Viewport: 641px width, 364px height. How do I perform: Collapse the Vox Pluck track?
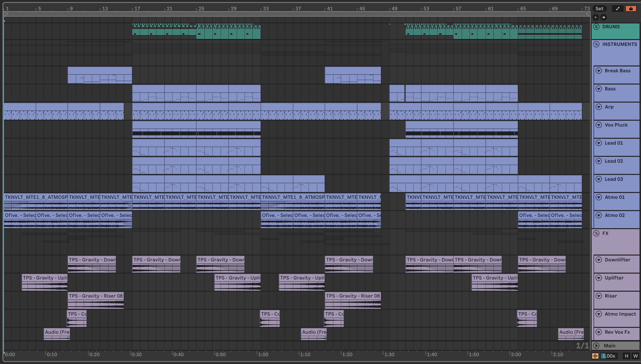click(599, 125)
